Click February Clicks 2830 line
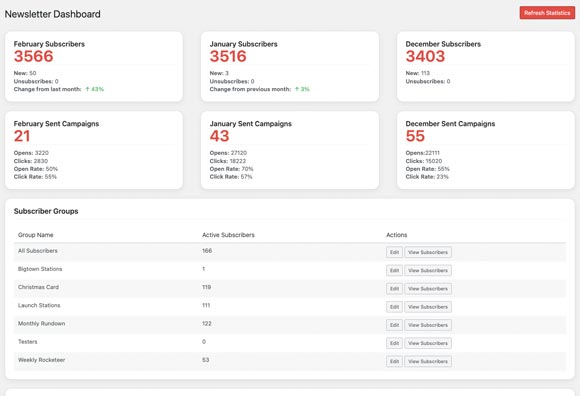 31,161
